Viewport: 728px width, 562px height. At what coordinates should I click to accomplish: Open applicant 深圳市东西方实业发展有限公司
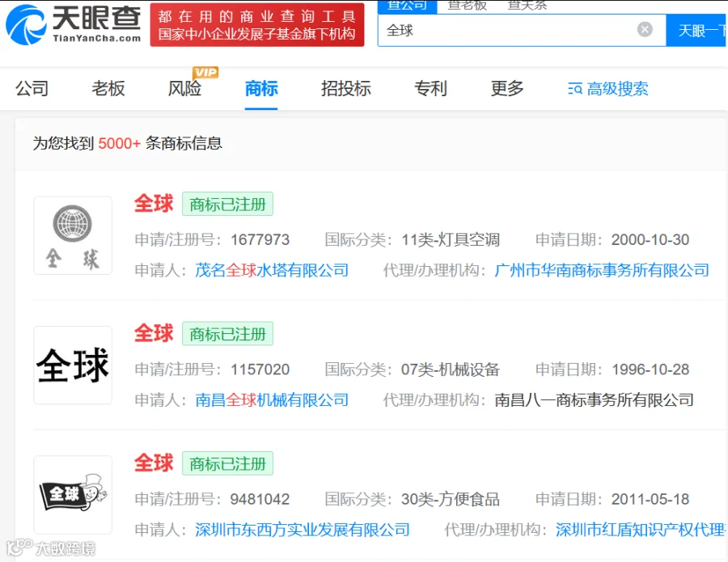point(303,530)
